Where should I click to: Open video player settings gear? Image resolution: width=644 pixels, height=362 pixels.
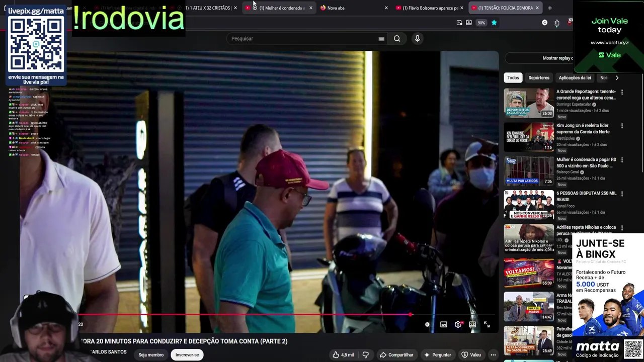tap(458, 325)
